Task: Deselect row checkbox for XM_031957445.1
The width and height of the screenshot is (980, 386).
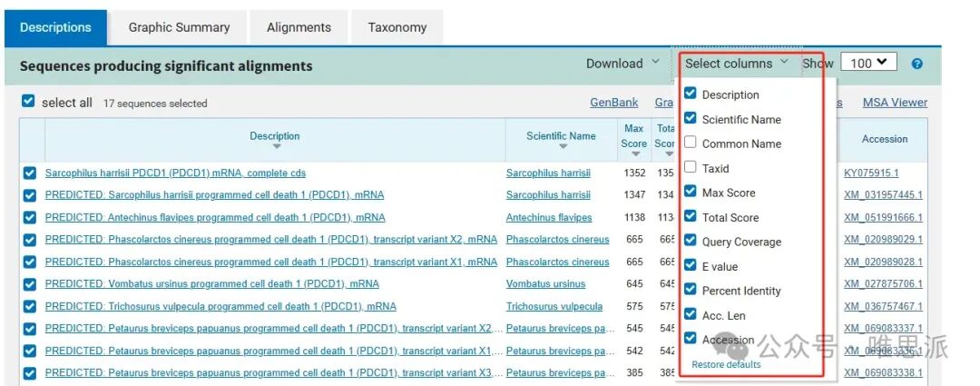Action: pos(29,196)
